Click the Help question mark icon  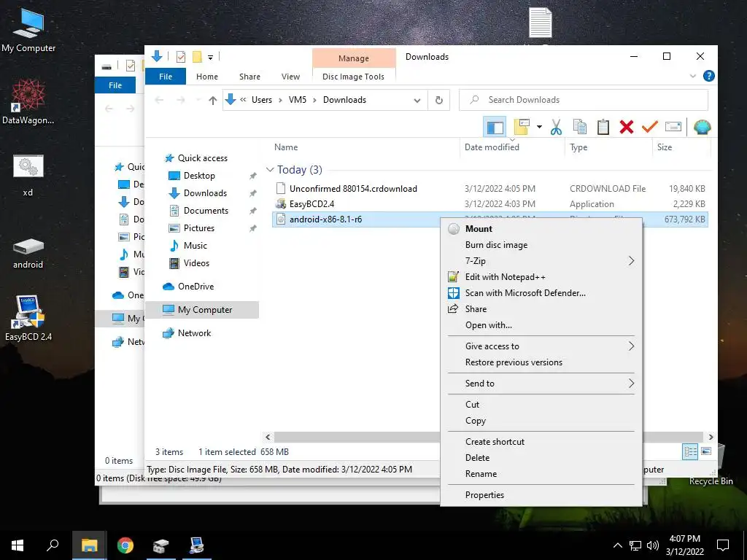pos(709,76)
